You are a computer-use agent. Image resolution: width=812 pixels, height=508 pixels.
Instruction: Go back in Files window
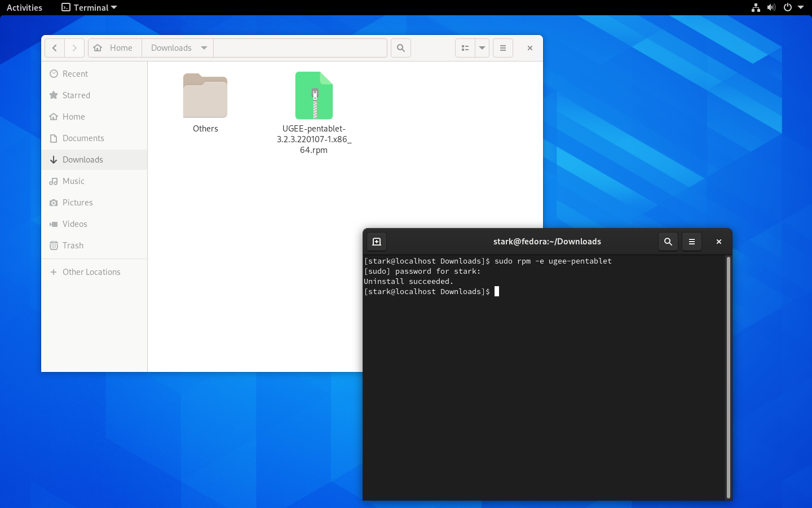pyautogui.click(x=55, y=48)
